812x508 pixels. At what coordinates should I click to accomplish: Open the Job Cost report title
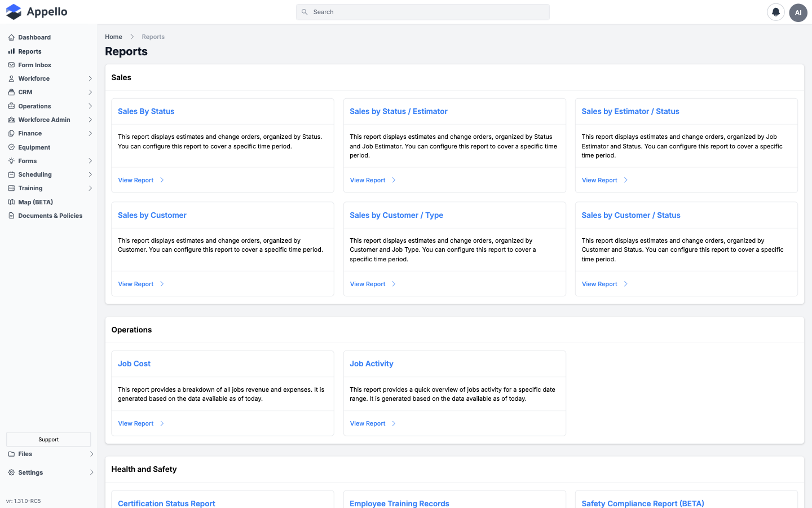click(134, 364)
